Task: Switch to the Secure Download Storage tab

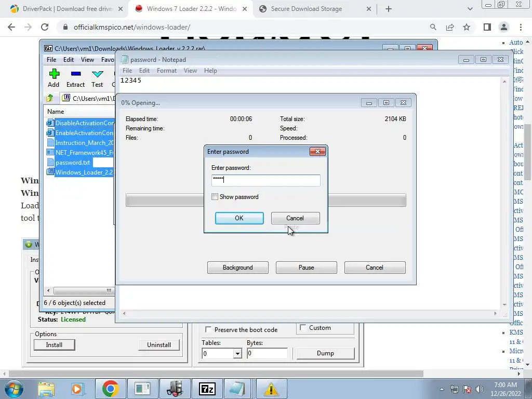Action: click(315, 9)
